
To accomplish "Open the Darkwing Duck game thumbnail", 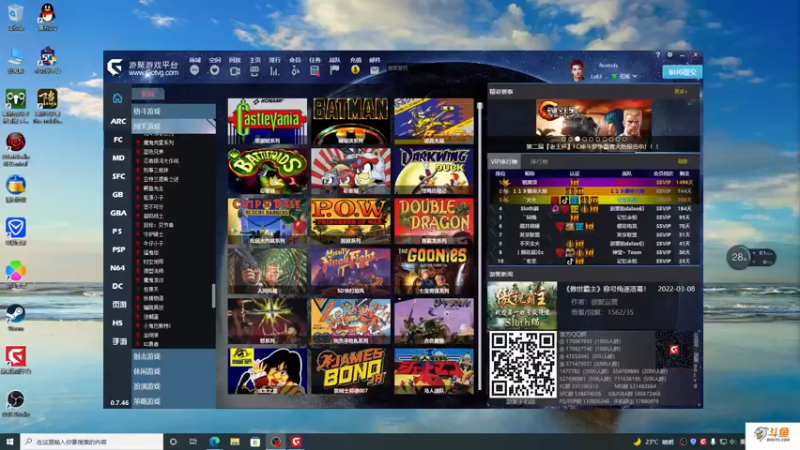I will click(434, 171).
